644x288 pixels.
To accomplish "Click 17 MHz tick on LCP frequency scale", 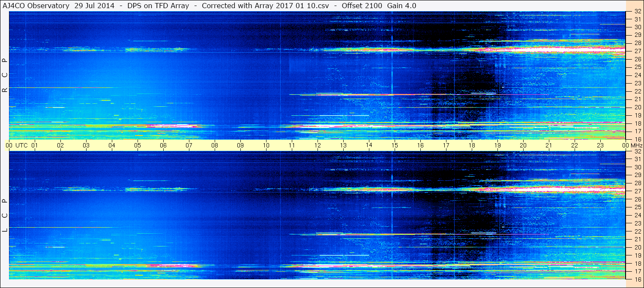I will point(638,271).
